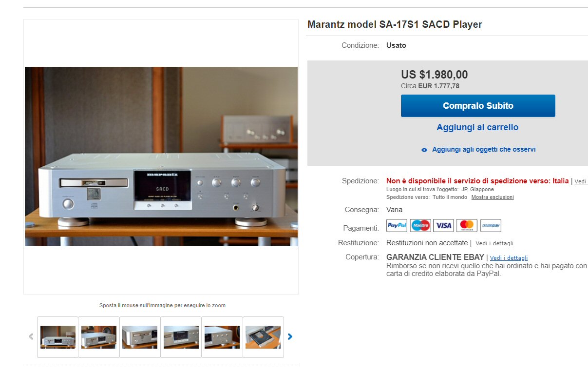Click the VISA card icon

click(x=444, y=225)
